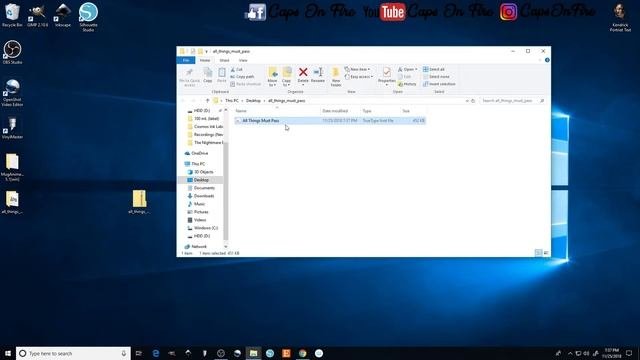This screenshot has width=640, height=360.
Task: Click the OpenShot Video Editor desktop icon
Action: tap(12, 93)
